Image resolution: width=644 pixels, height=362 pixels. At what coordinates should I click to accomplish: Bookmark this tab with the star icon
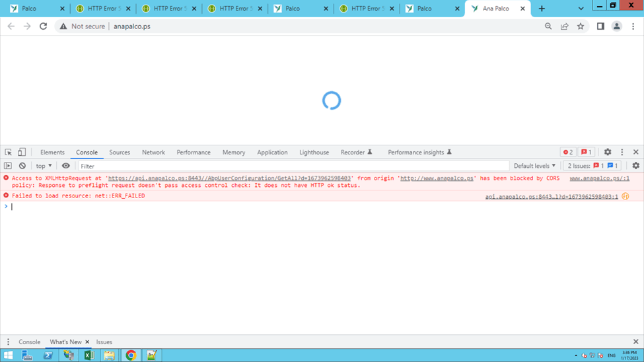pyautogui.click(x=581, y=26)
